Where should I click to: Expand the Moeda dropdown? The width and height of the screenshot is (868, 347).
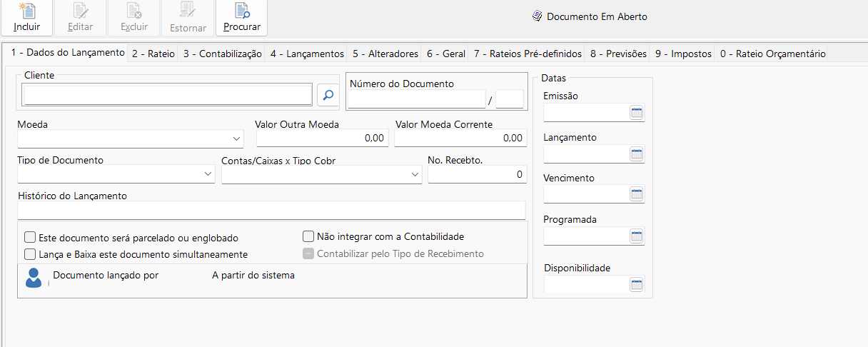pos(237,139)
